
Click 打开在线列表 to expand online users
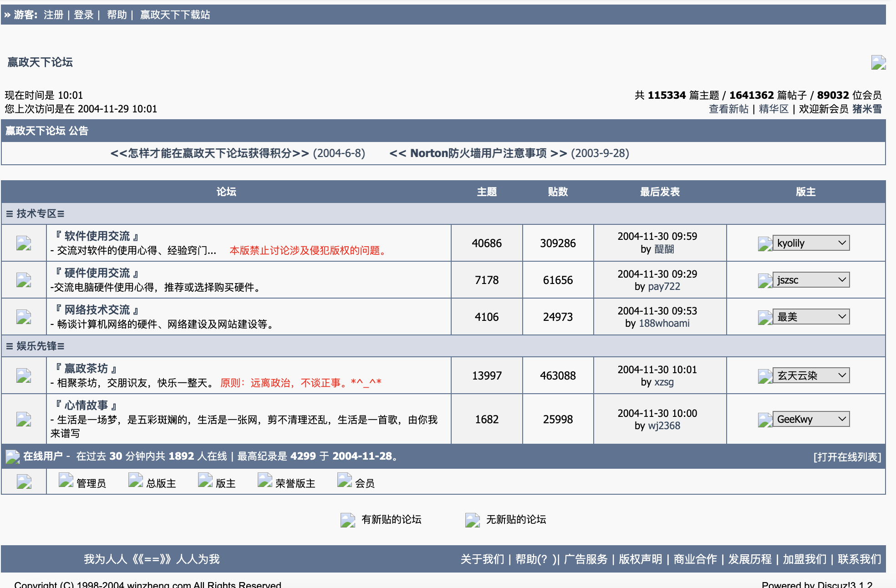847,457
